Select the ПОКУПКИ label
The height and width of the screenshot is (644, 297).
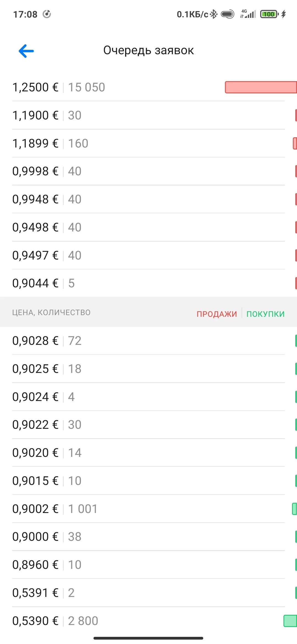coord(265,314)
